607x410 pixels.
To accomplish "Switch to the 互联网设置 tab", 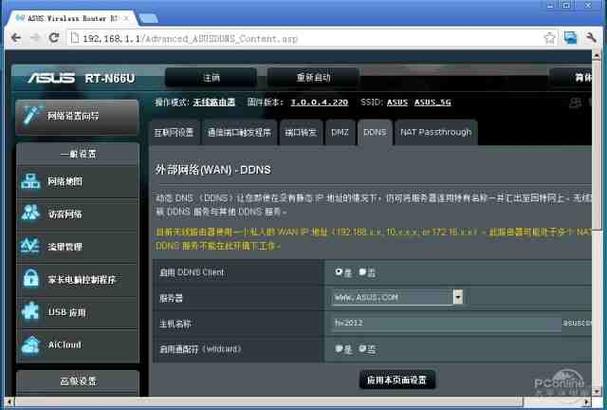I will [x=174, y=132].
